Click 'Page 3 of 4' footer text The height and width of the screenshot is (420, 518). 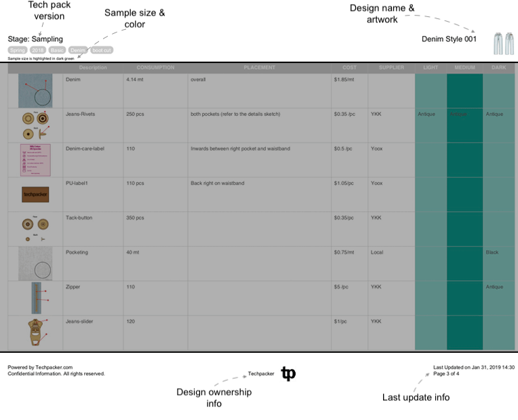(446, 373)
